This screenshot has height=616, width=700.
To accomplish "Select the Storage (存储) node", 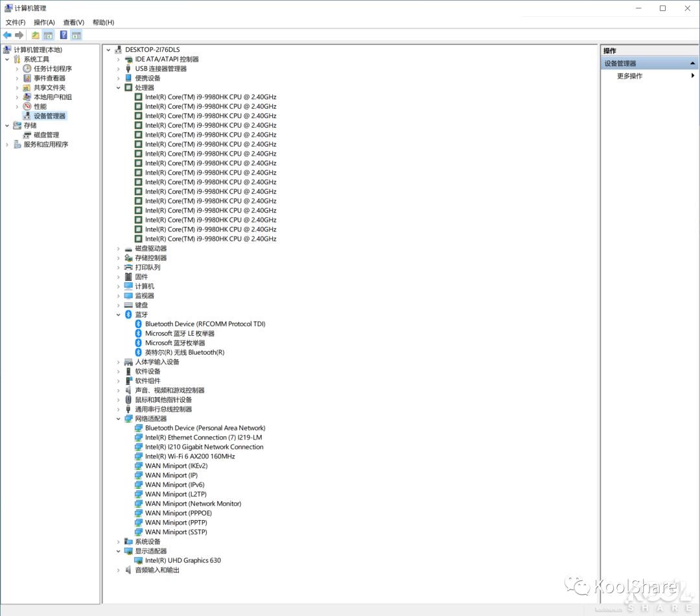I will coord(30,126).
